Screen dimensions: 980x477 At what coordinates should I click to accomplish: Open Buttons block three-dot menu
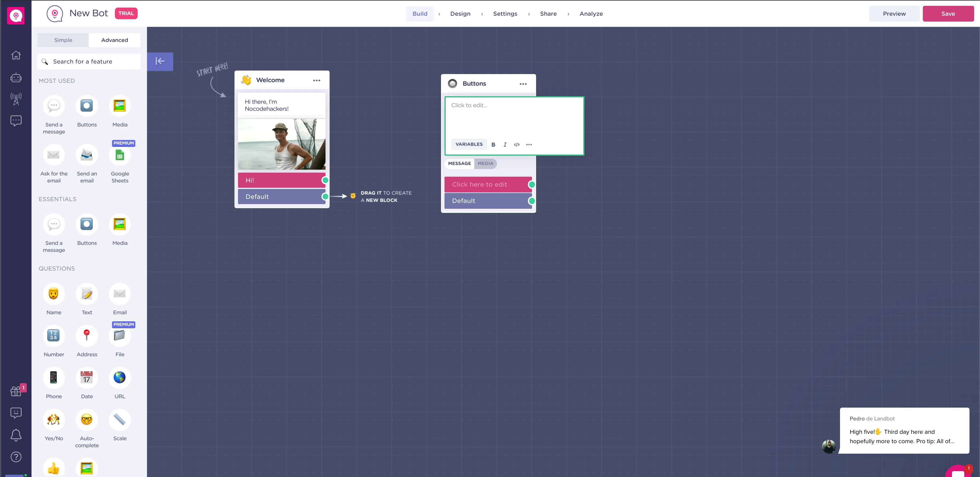pyautogui.click(x=523, y=84)
